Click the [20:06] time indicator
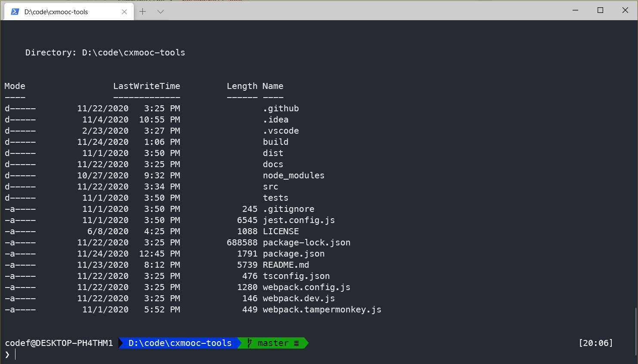Image resolution: width=638 pixels, height=364 pixels. (595, 343)
